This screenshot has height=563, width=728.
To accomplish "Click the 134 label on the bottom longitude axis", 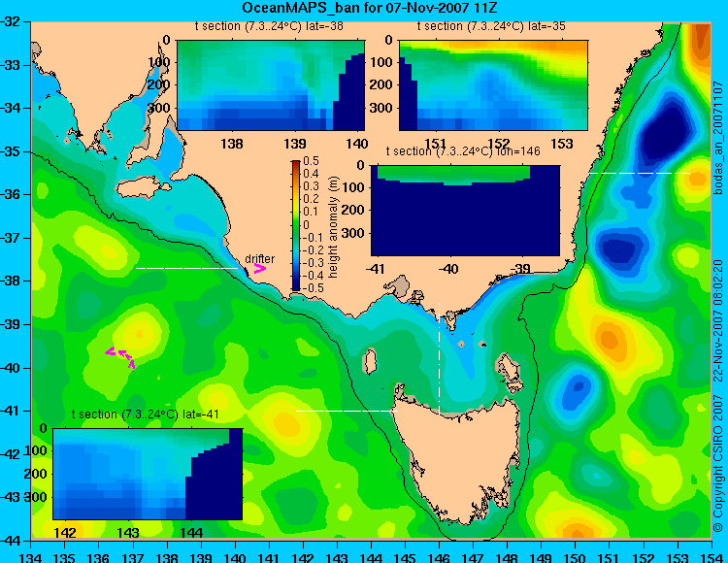I will (31, 557).
